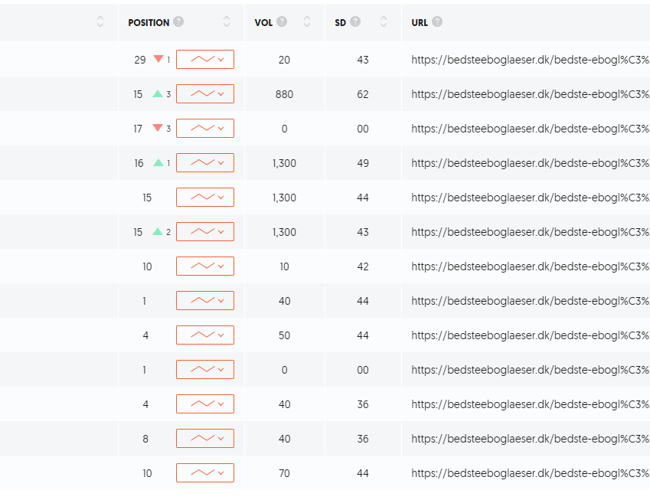Screen dimensions: 650x500
Task: Open the URL link in position 8 row
Action: coord(530,438)
